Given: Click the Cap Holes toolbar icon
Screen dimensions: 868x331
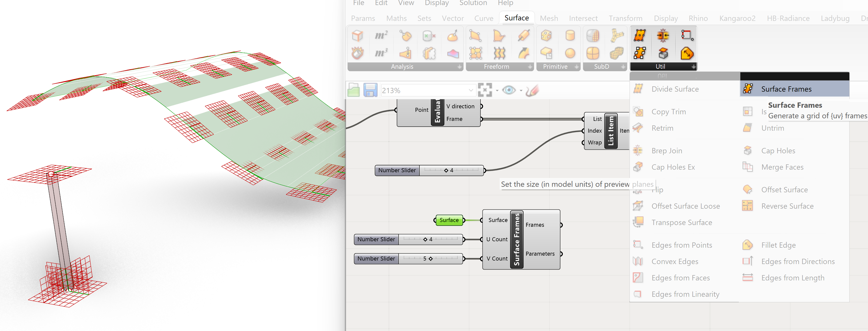Looking at the screenshot, I should pos(663,53).
